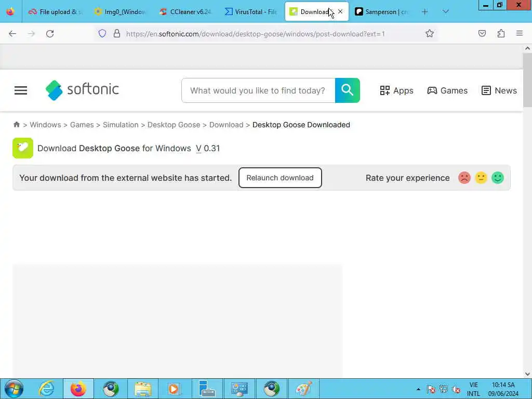Image resolution: width=532 pixels, height=399 pixels.
Task: Open Firefox application menu hamburger
Action: tap(520, 33)
